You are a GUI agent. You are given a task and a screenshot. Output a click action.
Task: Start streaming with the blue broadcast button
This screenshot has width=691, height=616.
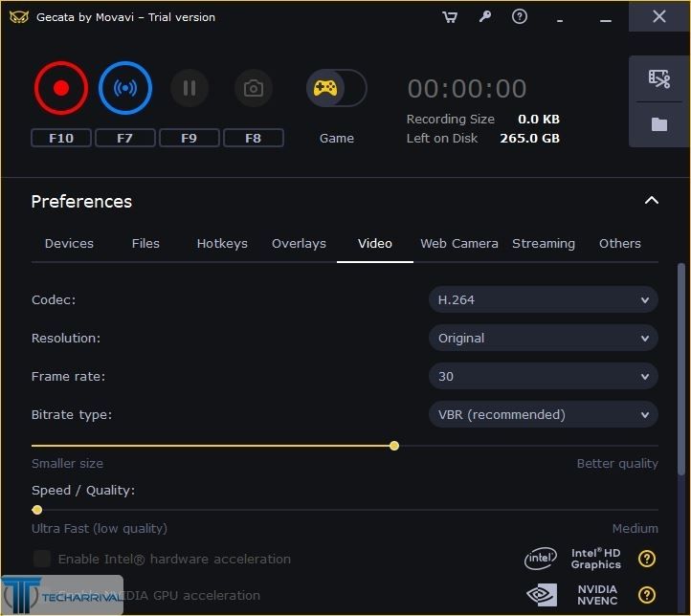125,88
